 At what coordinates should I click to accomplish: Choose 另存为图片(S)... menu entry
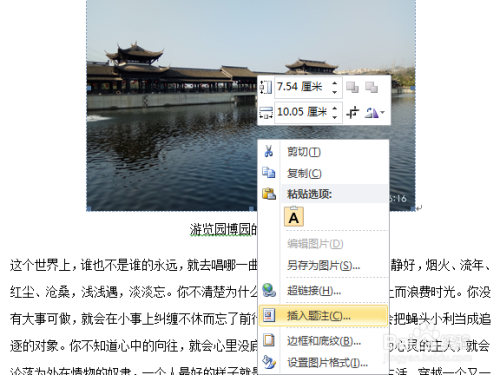click(x=323, y=265)
